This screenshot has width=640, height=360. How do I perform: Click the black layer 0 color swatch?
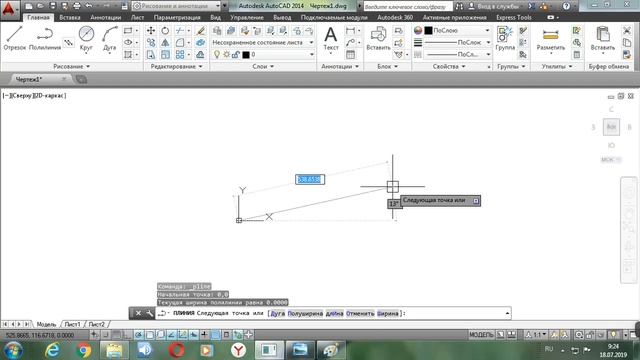click(246, 55)
